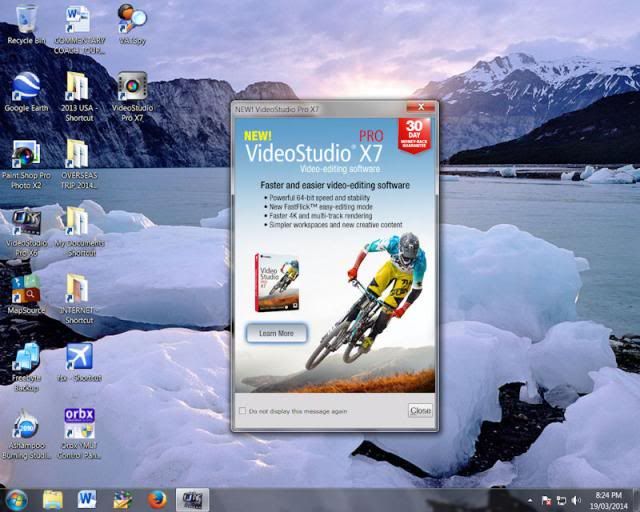Launch Firefox from the taskbar
The height and width of the screenshot is (512, 640).
tap(157, 500)
